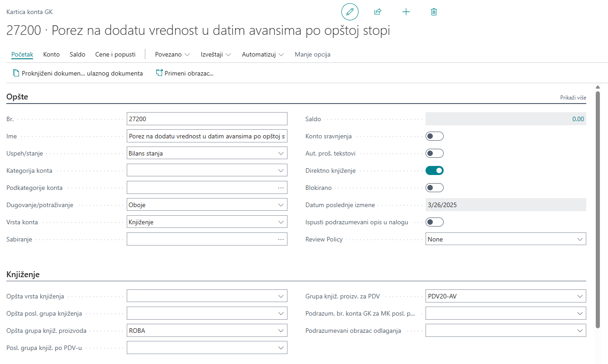608x364 pixels.
Task: Click Manje opcija button
Action: [312, 54]
